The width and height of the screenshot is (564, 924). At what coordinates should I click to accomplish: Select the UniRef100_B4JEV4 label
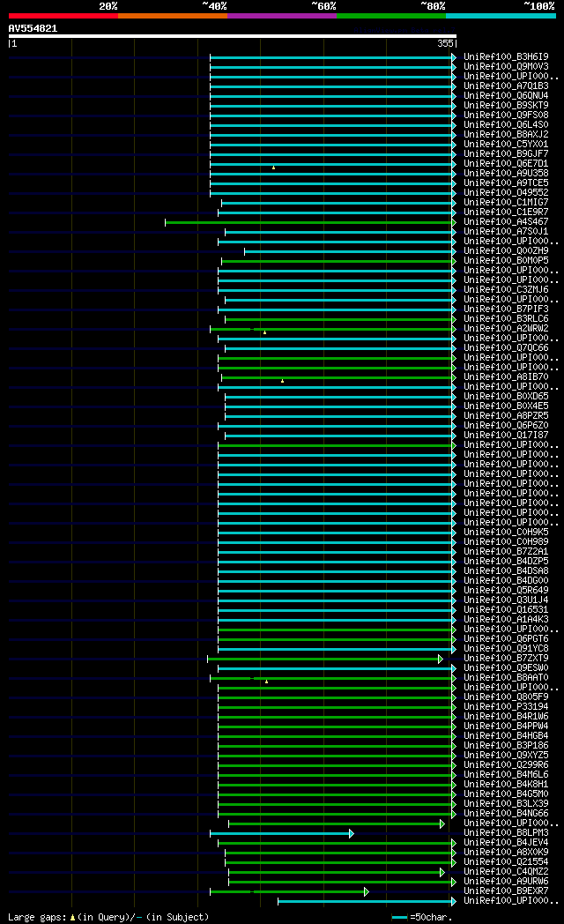[506, 843]
